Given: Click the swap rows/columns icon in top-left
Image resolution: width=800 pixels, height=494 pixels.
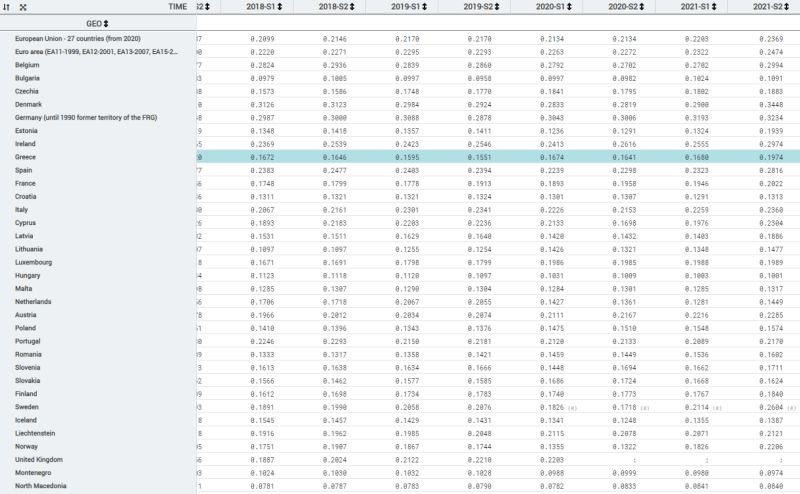Looking at the screenshot, I should click(7, 7).
